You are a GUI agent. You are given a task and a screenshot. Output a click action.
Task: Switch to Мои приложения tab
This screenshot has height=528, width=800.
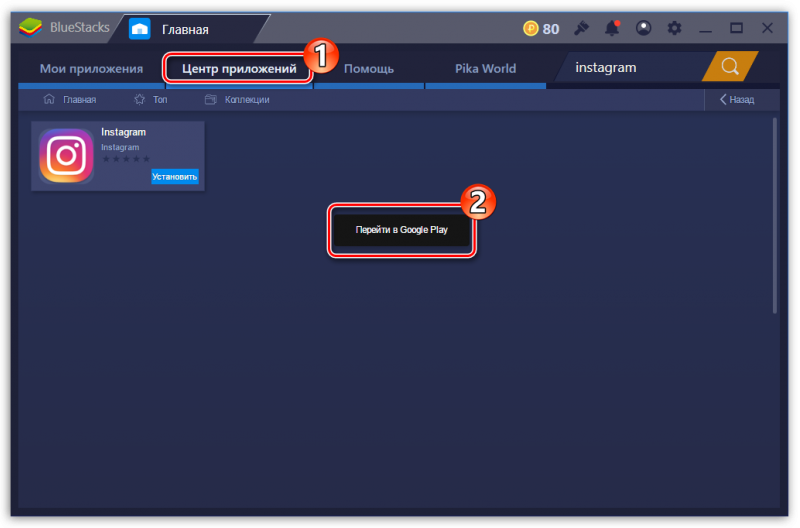tap(91, 68)
